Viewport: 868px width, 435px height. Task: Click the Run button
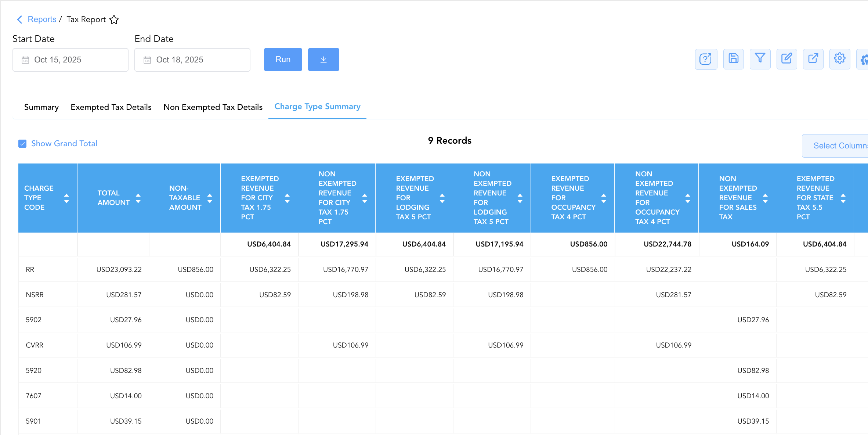pos(283,60)
